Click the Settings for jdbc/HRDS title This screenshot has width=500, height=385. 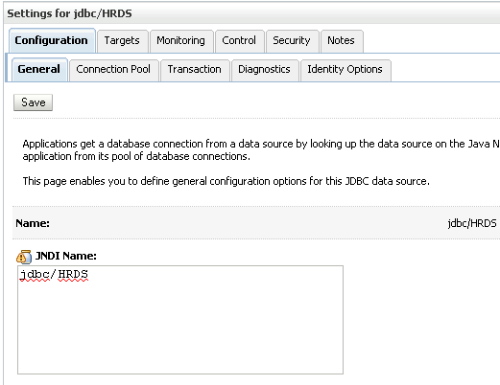tap(70, 14)
